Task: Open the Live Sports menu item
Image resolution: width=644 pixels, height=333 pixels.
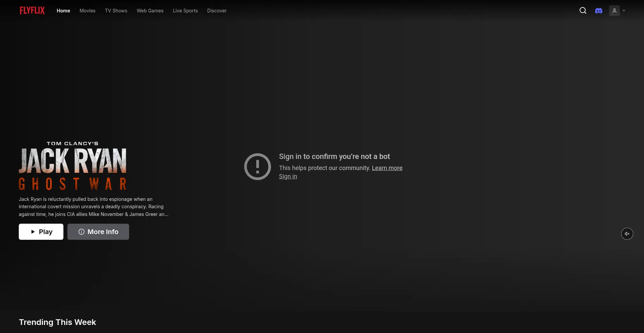Action: 185,11
